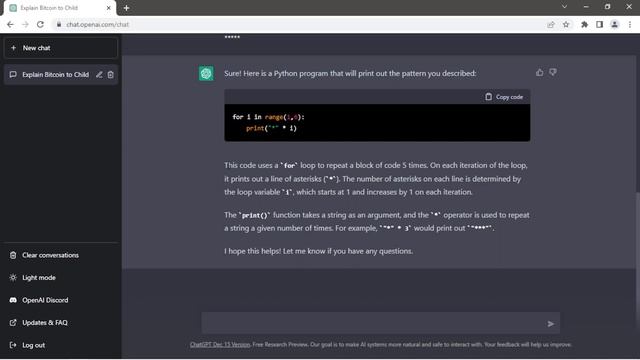The height and width of the screenshot is (360, 640).
Task: Delete conversation with the trash icon
Action: [111, 75]
